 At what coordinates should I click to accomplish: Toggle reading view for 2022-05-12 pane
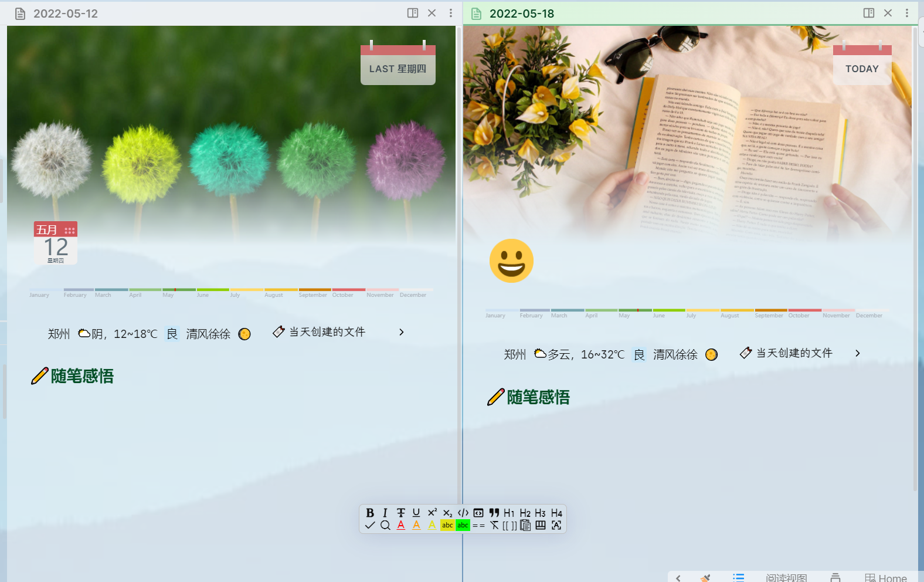click(413, 13)
